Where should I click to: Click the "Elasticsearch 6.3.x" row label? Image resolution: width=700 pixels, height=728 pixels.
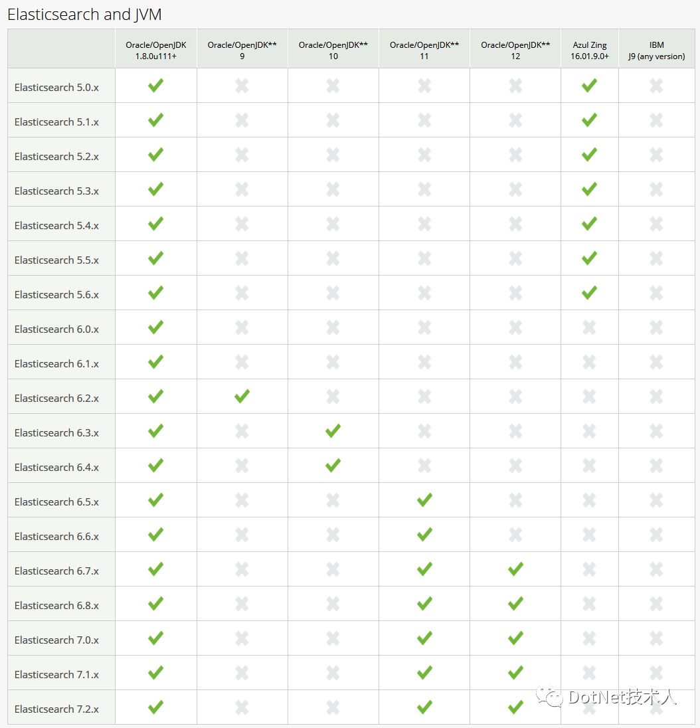pyautogui.click(x=56, y=432)
